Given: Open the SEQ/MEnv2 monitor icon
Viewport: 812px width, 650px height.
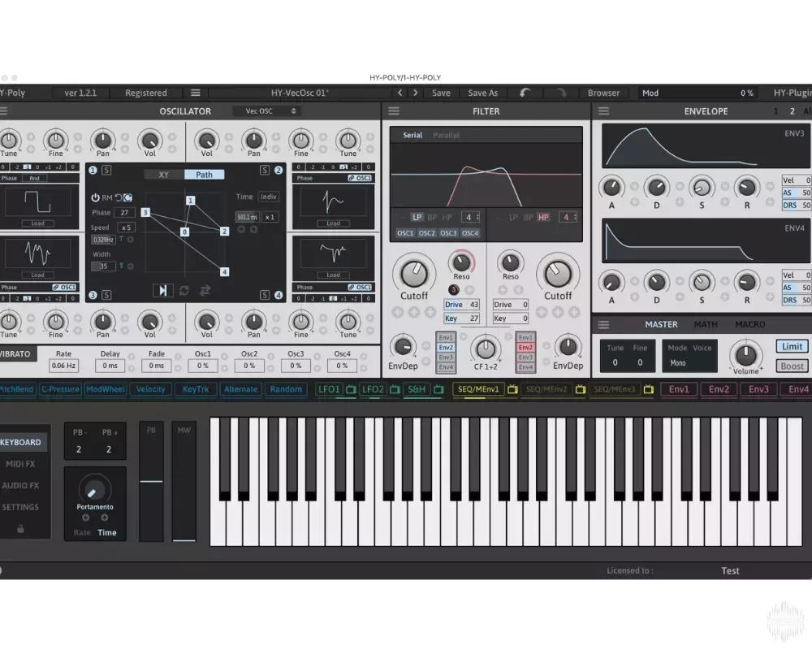Looking at the screenshot, I should (581, 389).
